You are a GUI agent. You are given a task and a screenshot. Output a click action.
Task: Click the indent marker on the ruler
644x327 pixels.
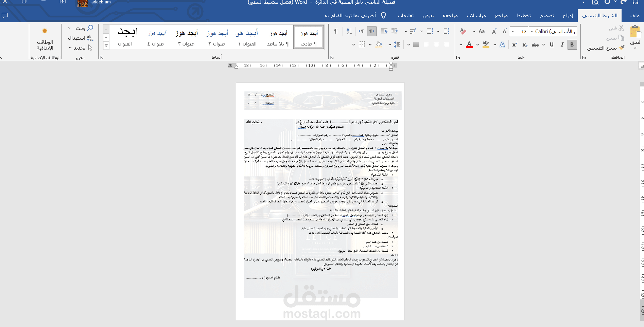(x=391, y=66)
